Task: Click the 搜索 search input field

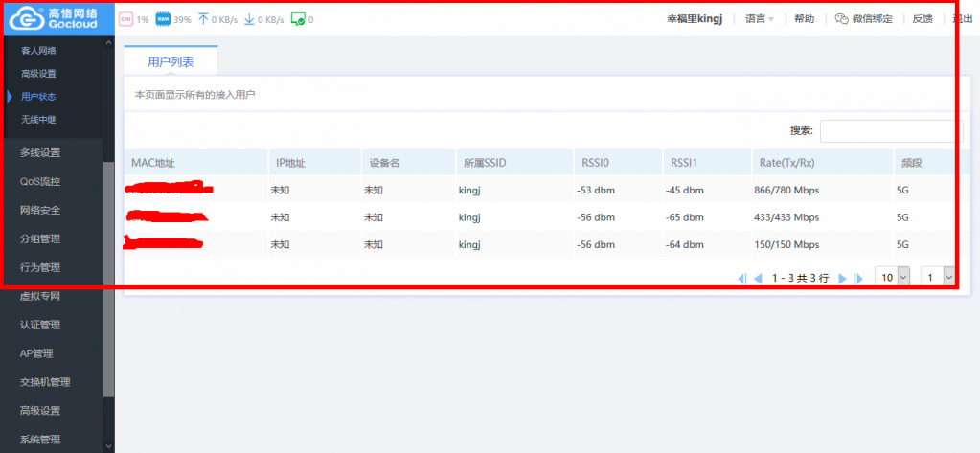Action: (x=891, y=131)
